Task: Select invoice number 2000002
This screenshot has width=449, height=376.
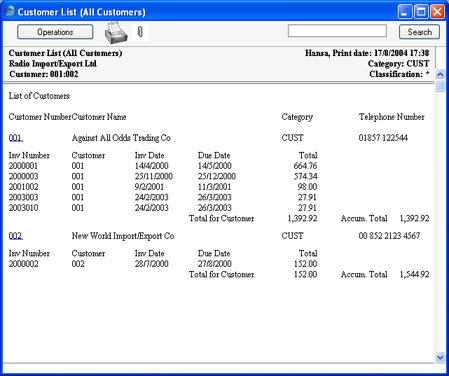Action: [x=23, y=264]
